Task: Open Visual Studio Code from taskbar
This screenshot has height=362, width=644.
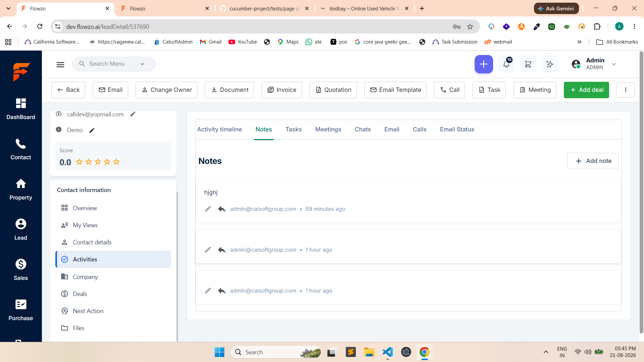Action: click(x=388, y=352)
